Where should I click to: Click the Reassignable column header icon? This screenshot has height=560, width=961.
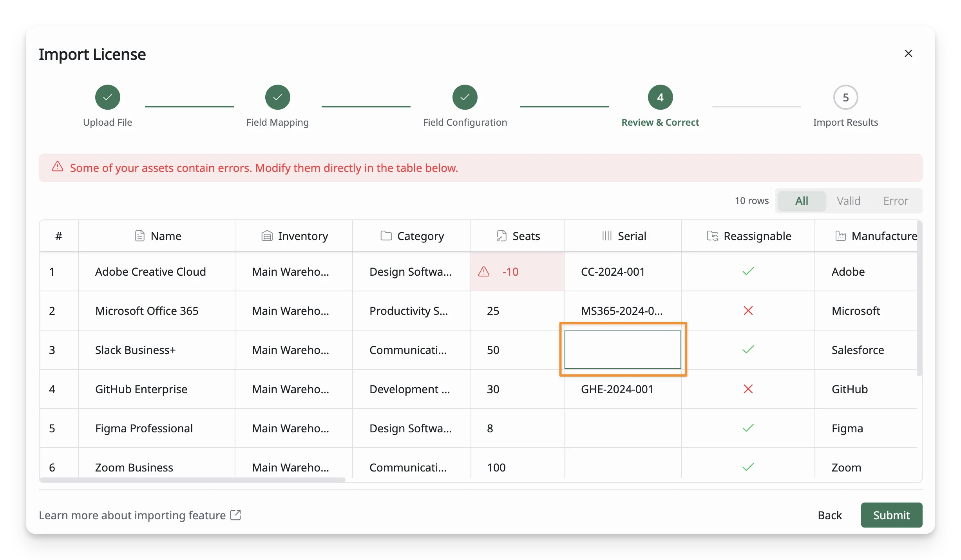(712, 236)
